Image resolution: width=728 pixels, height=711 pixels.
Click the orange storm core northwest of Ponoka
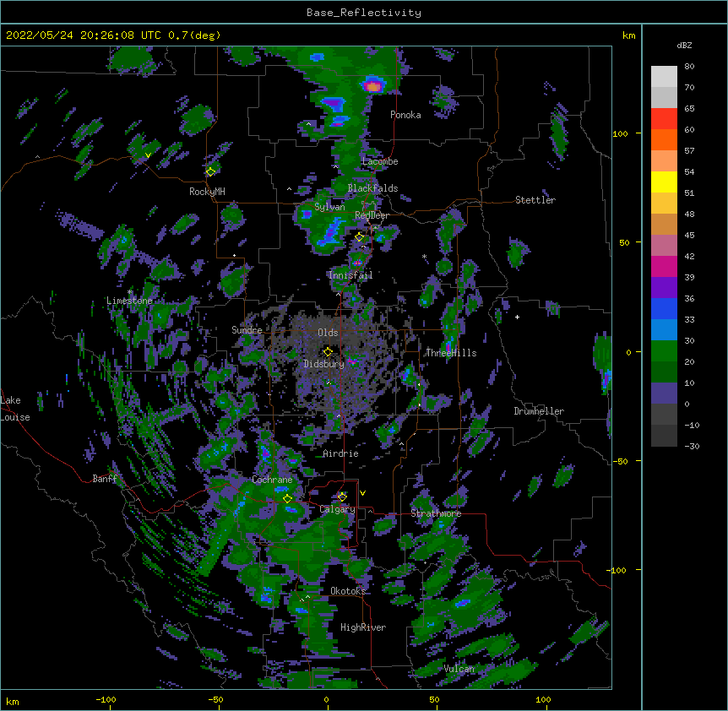tap(372, 86)
